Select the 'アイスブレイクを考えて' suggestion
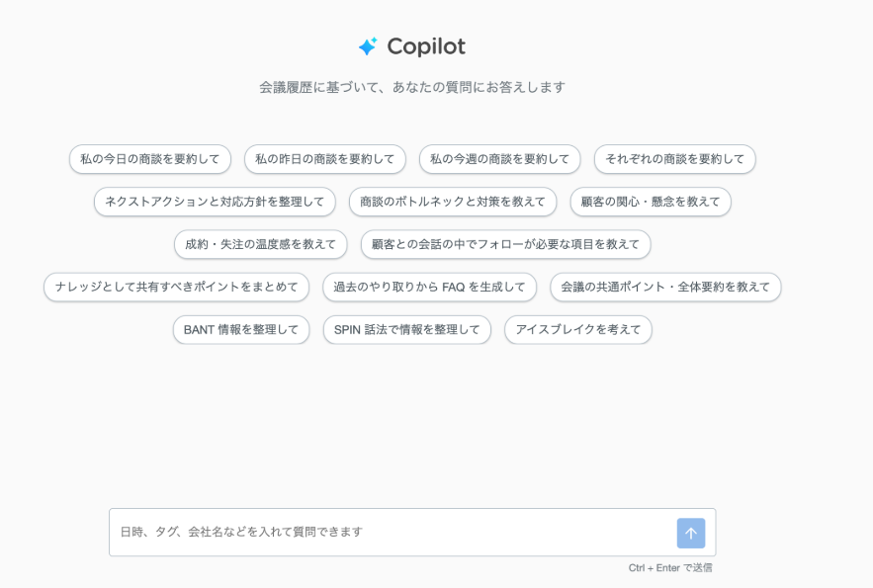Image resolution: width=873 pixels, height=588 pixels. tap(578, 330)
